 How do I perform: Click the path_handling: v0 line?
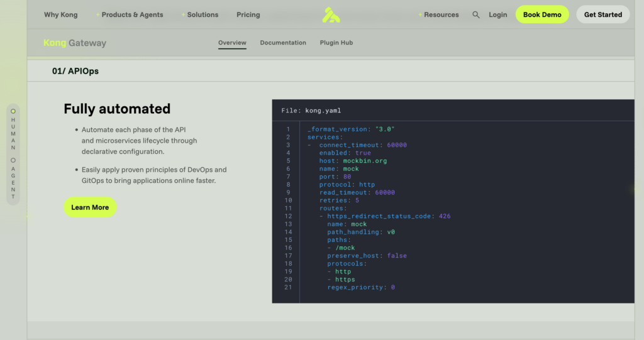(x=361, y=232)
